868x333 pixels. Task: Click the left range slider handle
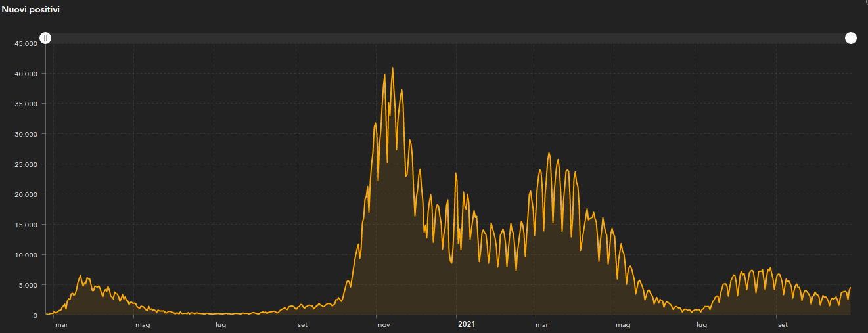pyautogui.click(x=45, y=38)
